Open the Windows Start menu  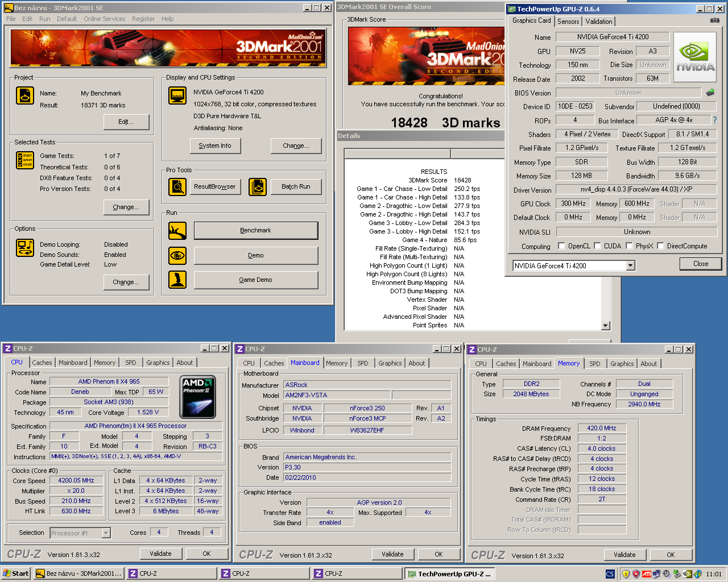pos(16,573)
